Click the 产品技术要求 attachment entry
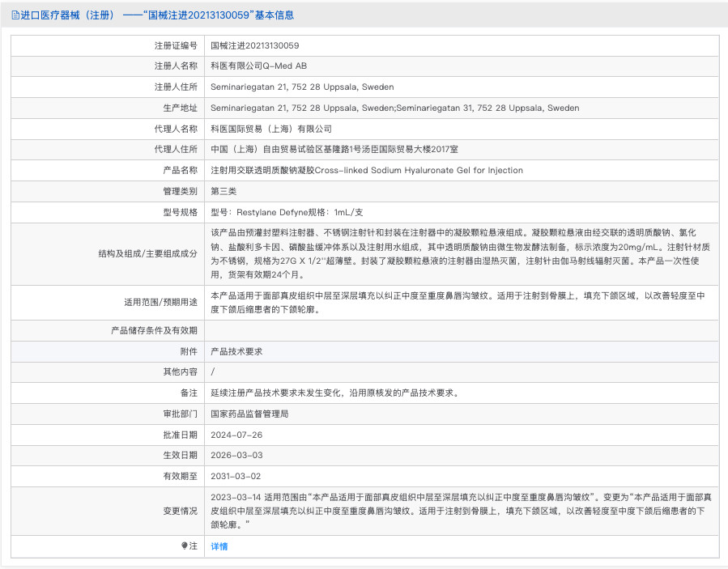728x569 pixels. coord(236,351)
